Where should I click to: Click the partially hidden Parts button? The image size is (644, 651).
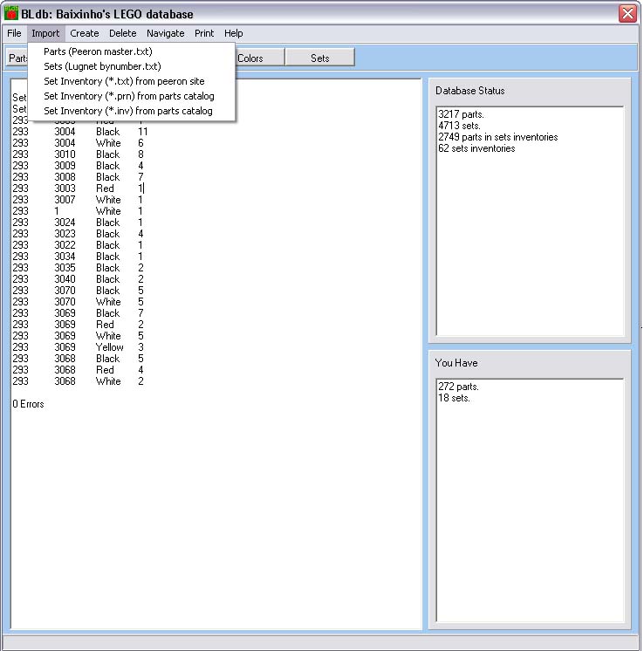pos(17,58)
